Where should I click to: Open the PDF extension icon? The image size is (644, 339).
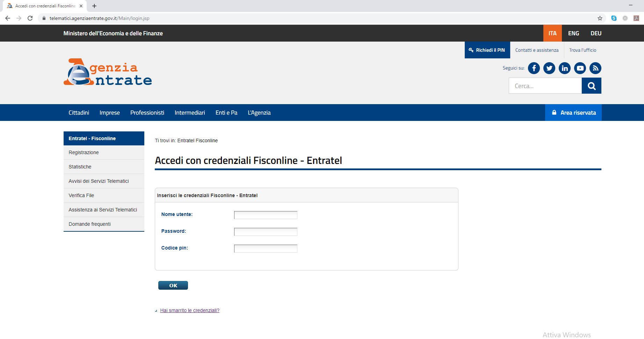pyautogui.click(x=636, y=18)
